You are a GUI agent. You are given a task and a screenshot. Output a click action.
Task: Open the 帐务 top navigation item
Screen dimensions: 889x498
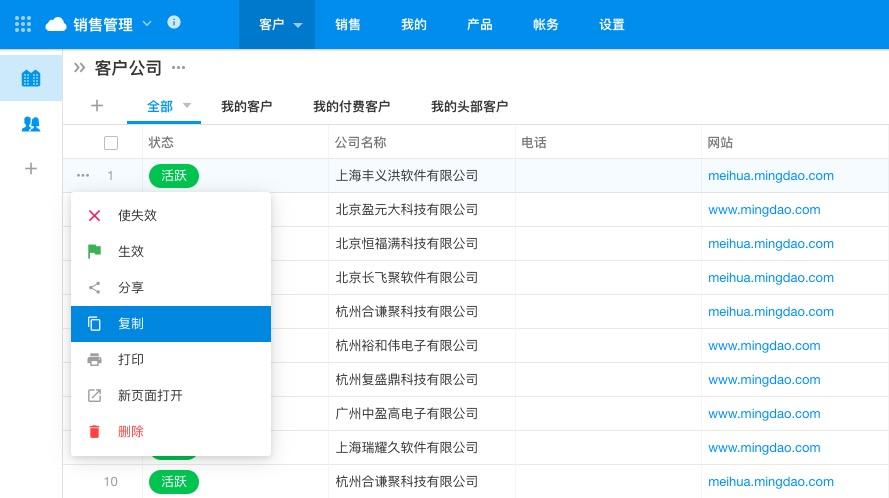(546, 24)
